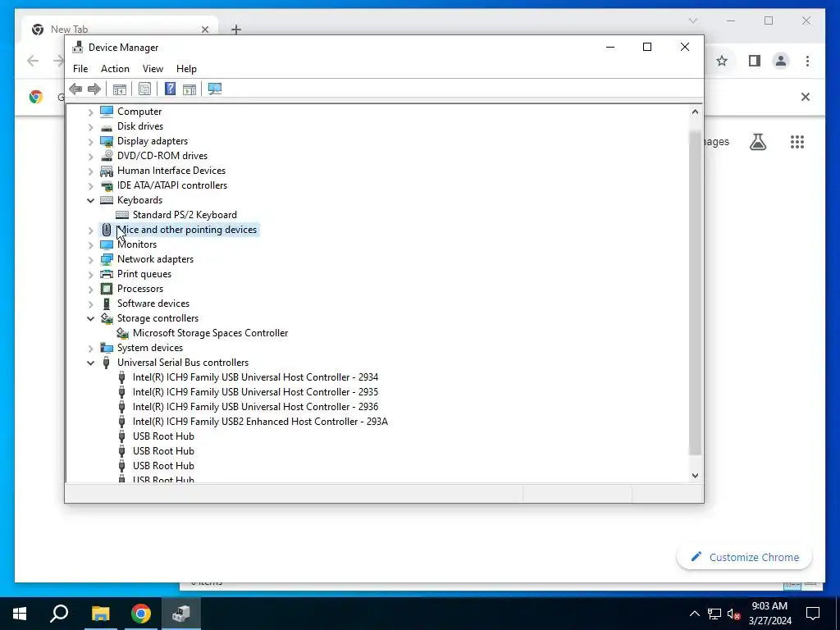This screenshot has height=630, width=840.
Task: Click the Display adapters category icon
Action: pos(107,141)
